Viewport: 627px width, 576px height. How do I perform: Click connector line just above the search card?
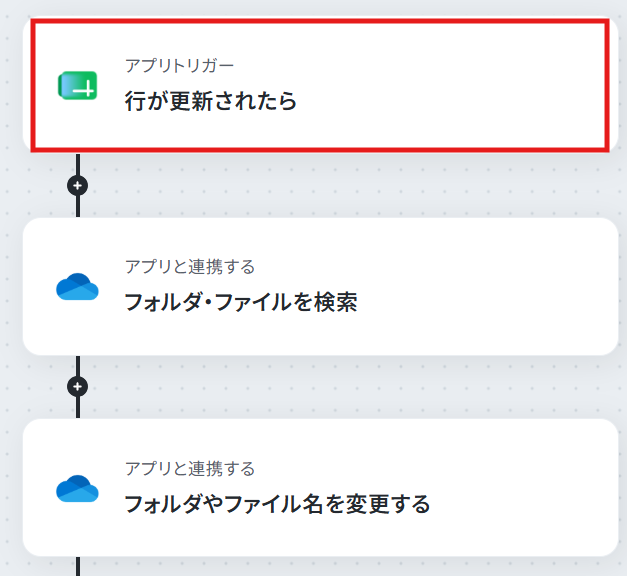(78, 207)
